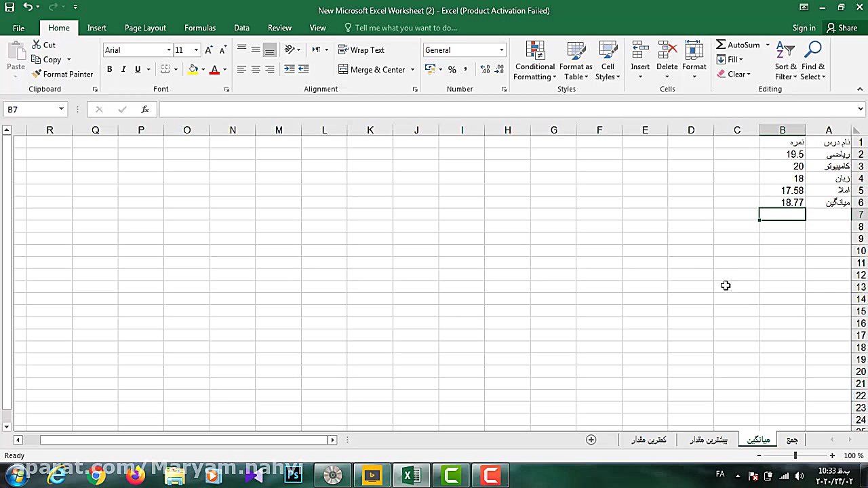Click the Insert Function fx icon

pos(144,109)
